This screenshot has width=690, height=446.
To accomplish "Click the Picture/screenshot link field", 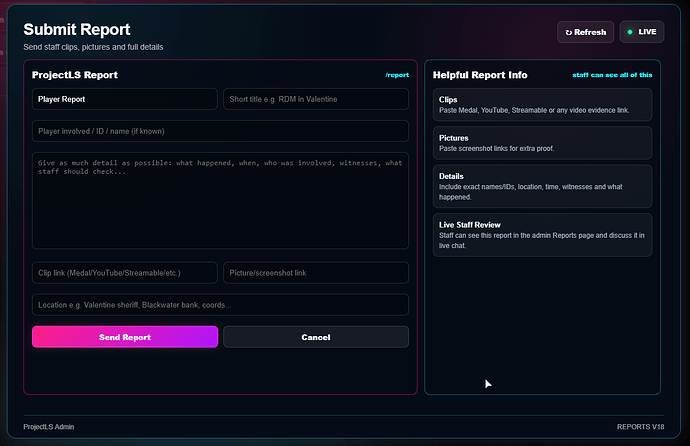I will point(316,273).
